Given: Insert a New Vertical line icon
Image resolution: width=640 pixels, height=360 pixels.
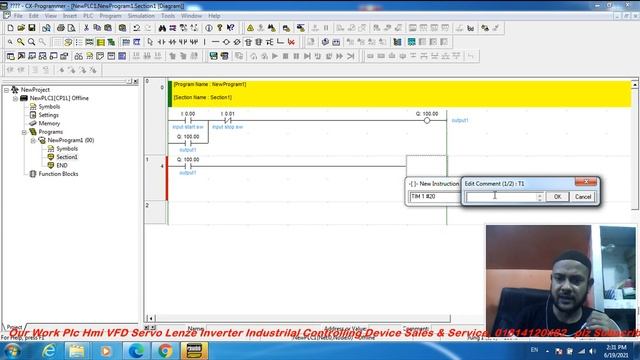Looking at the screenshot, I should tap(204, 42).
